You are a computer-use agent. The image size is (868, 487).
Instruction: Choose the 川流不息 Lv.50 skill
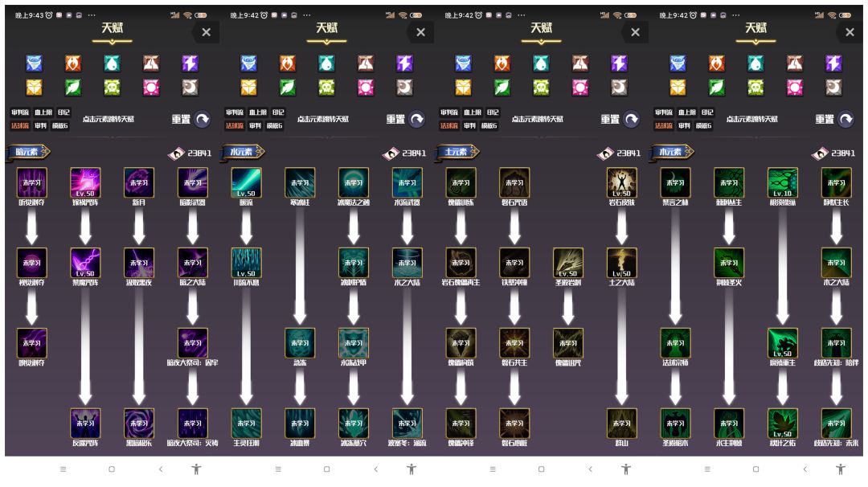pyautogui.click(x=246, y=263)
